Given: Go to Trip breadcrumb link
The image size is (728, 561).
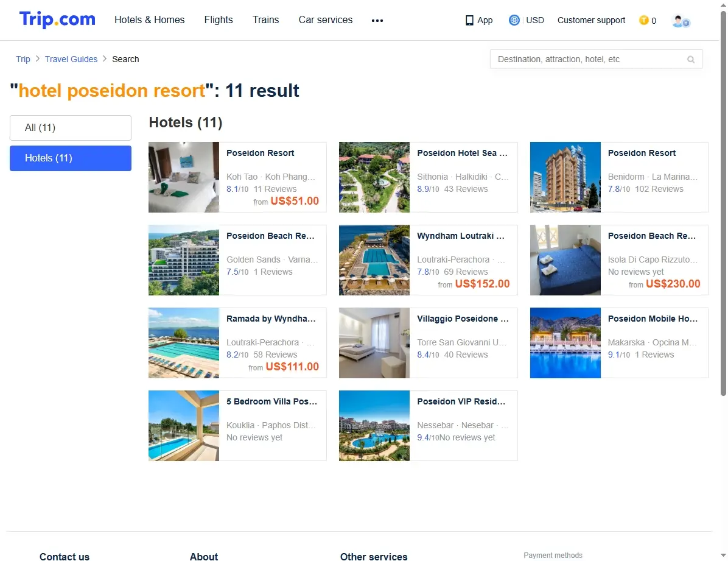Looking at the screenshot, I should click(23, 59).
